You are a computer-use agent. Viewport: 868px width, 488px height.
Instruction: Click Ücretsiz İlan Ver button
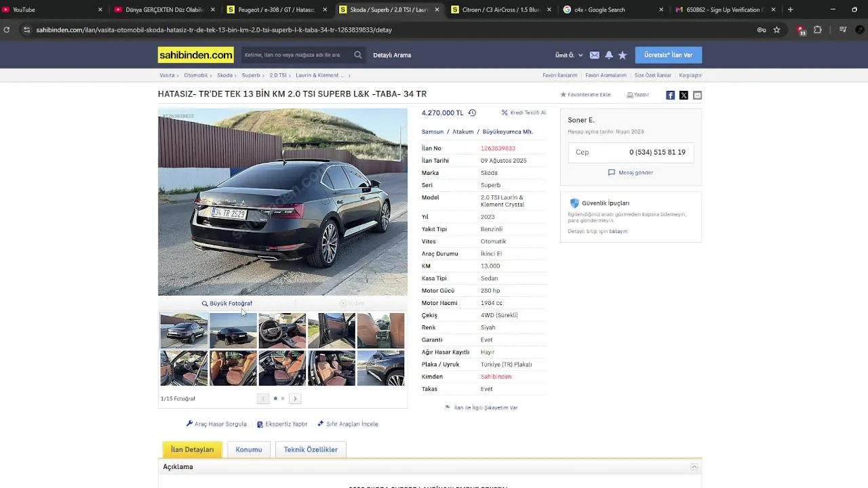[668, 55]
